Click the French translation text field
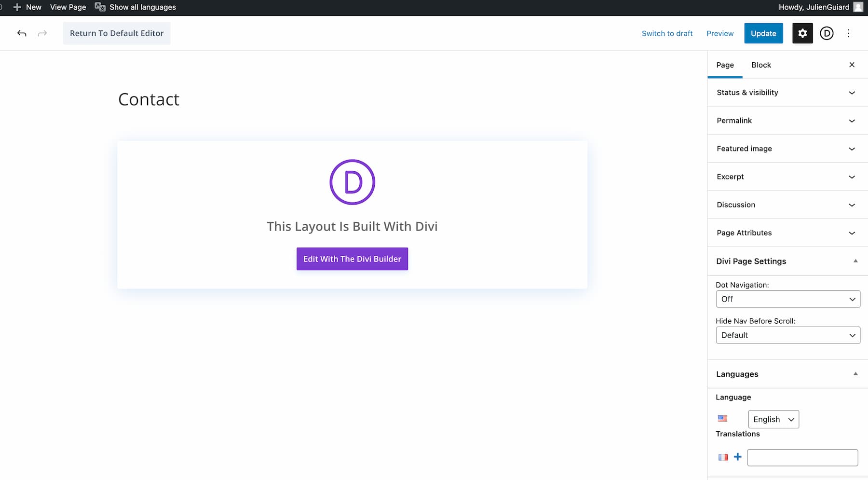This screenshot has height=480, width=868. 802,457
